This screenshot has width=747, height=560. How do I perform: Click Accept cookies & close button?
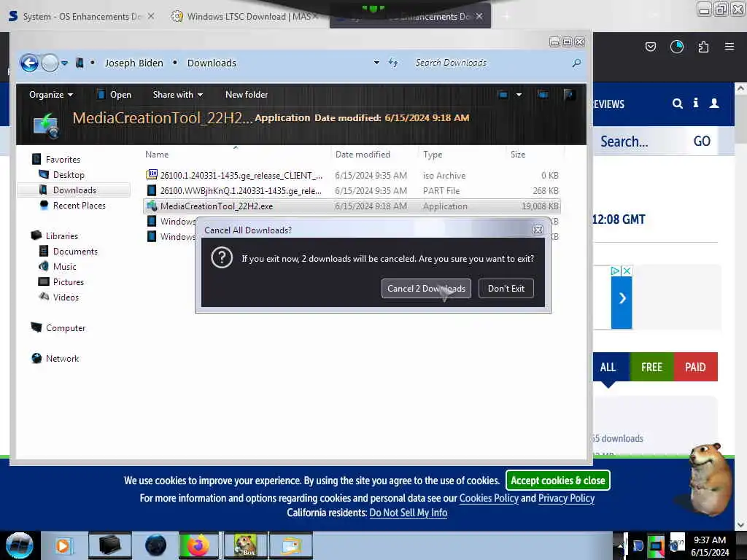(558, 481)
